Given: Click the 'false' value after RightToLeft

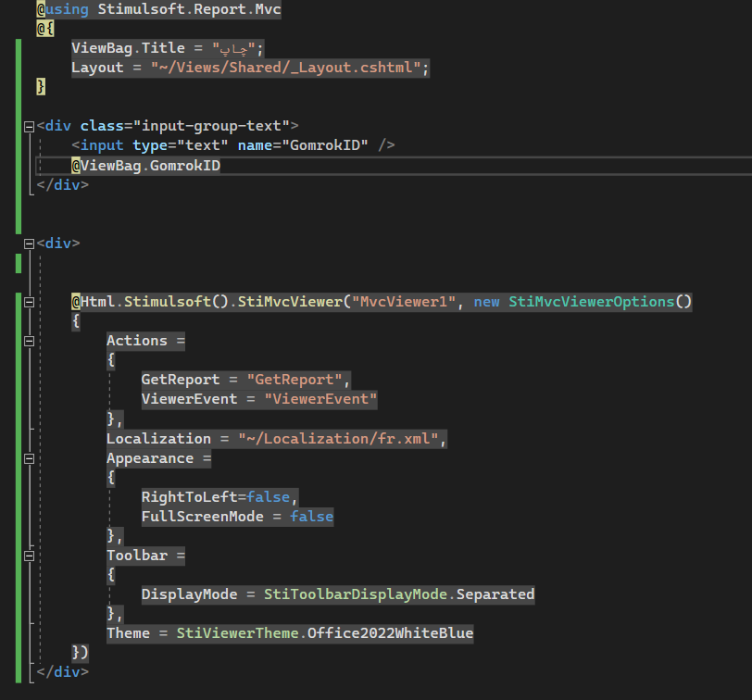Looking at the screenshot, I should [268, 497].
